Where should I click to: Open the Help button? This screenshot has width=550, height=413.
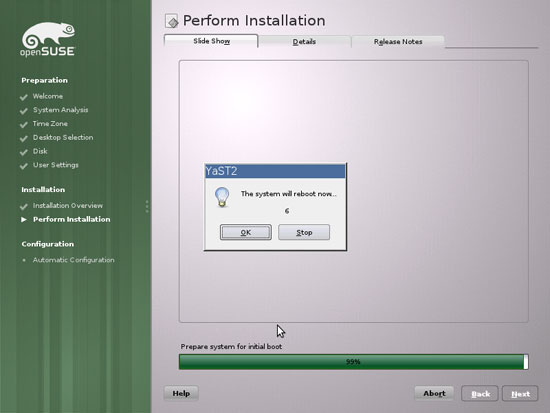click(181, 393)
